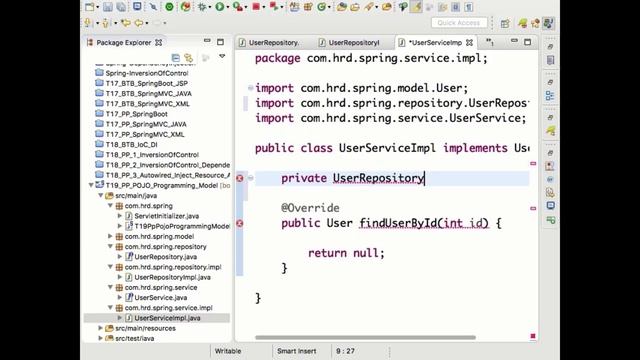Screen dimensions: 640x360
Task: Click the New wizard toolbar icon
Action: click(x=89, y=7)
